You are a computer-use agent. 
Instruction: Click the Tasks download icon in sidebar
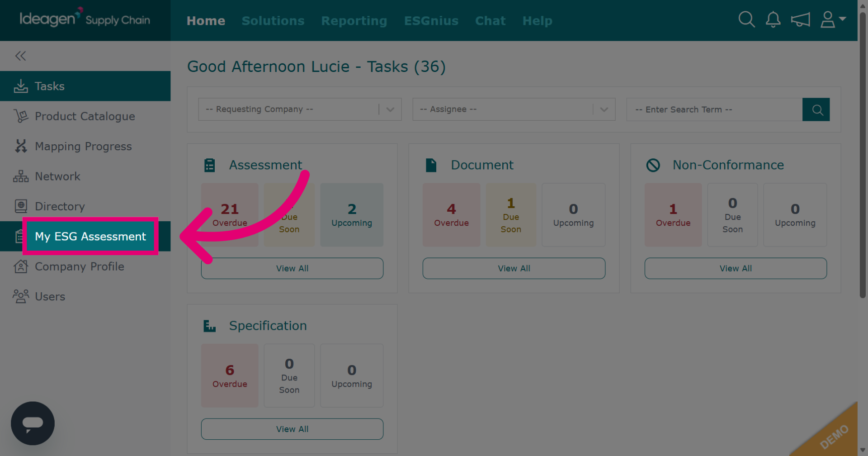tap(21, 86)
